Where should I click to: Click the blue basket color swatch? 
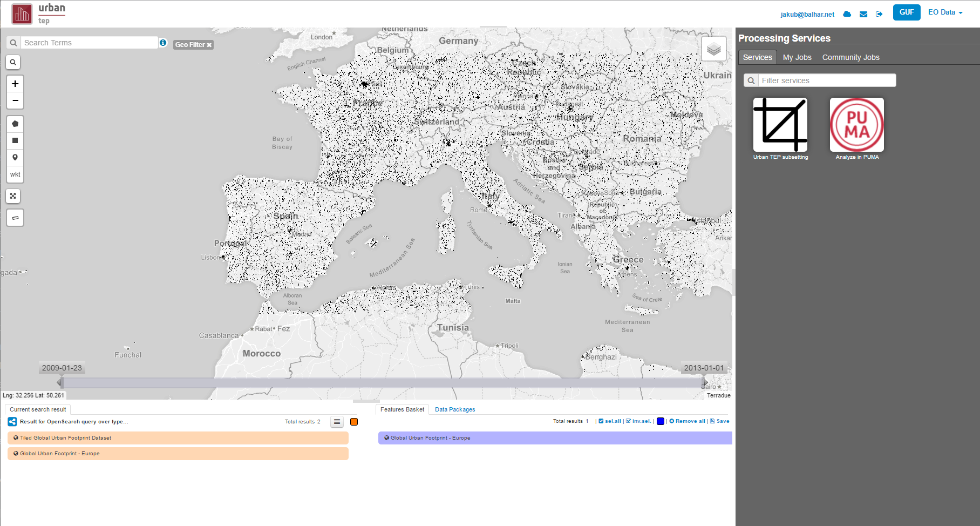click(x=661, y=421)
